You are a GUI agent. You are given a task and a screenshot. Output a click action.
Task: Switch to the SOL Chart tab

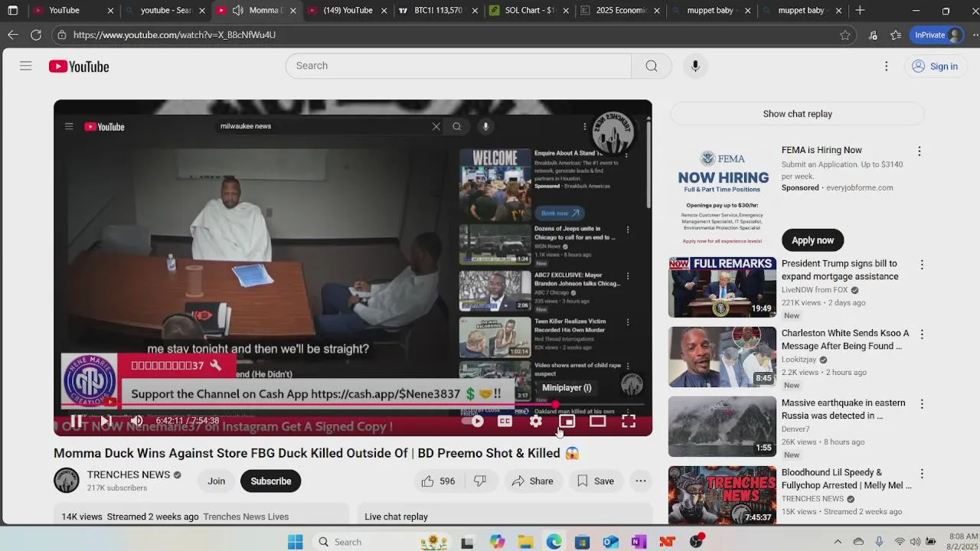(530, 11)
